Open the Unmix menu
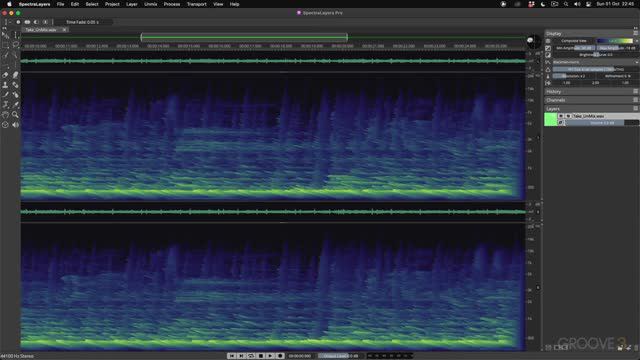 (x=151, y=4)
